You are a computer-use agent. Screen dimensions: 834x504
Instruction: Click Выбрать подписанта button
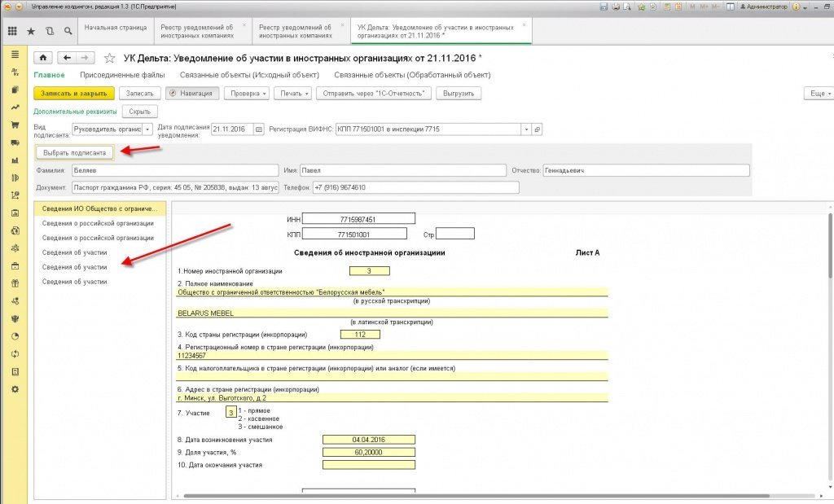click(74, 152)
